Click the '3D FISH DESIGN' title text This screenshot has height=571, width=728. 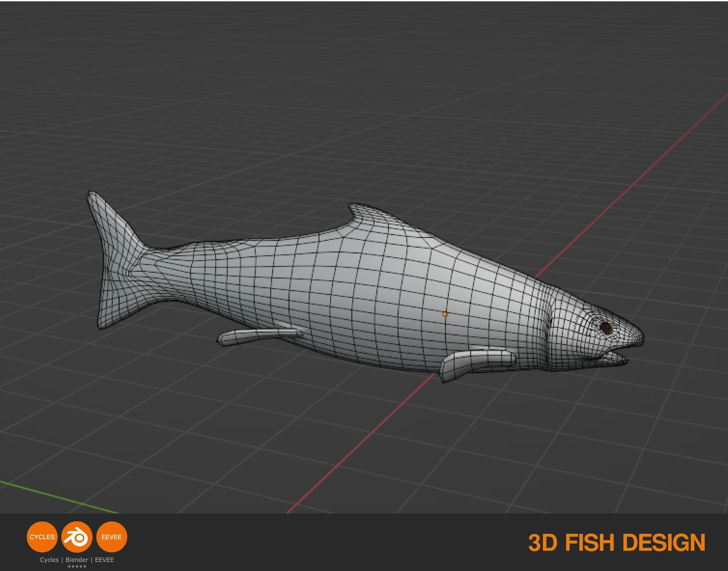[x=617, y=543]
